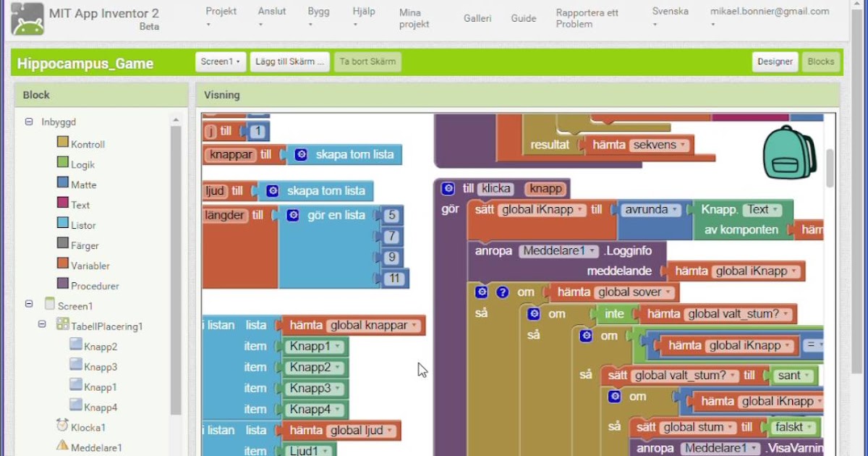
Task: Click the blue gear on the om block
Action: tap(482, 292)
